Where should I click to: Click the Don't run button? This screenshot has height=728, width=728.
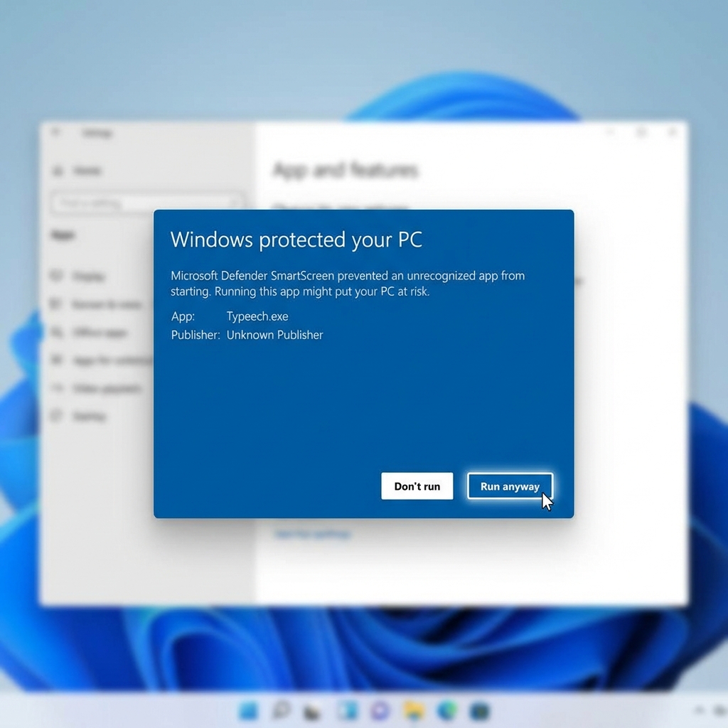click(x=417, y=486)
